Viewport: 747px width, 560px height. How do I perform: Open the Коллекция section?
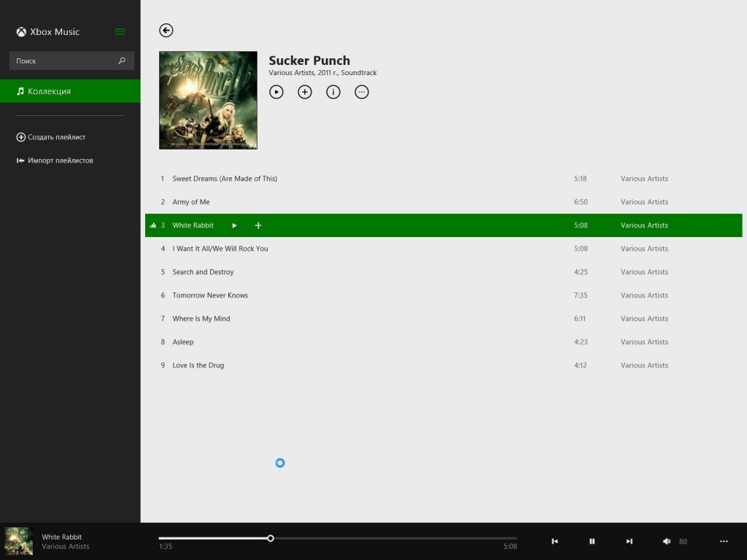click(x=70, y=91)
